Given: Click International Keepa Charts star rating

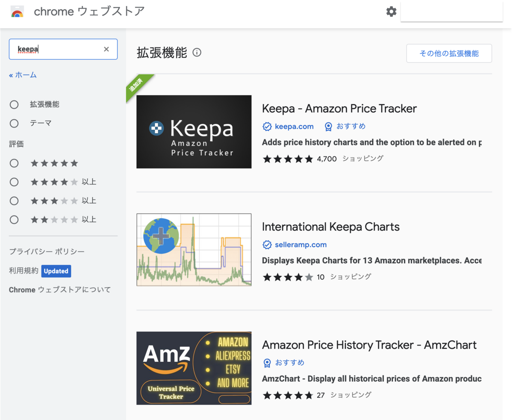Looking at the screenshot, I should (288, 277).
